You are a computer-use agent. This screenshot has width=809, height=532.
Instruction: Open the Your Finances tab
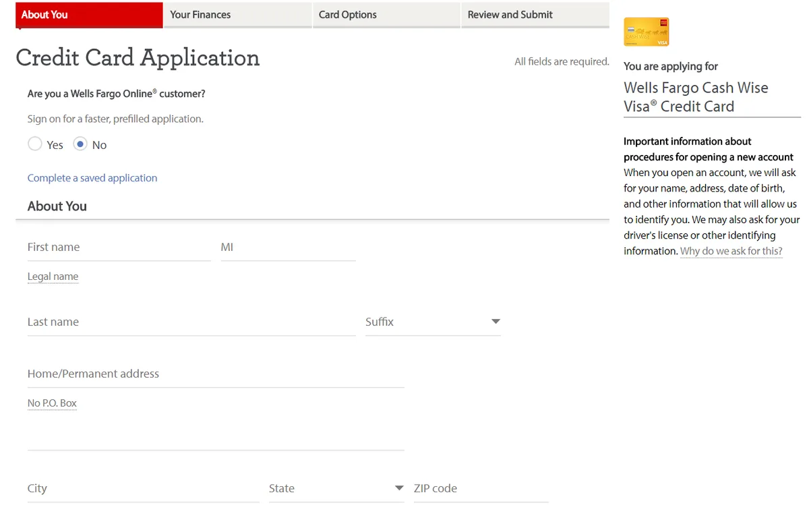pos(237,15)
